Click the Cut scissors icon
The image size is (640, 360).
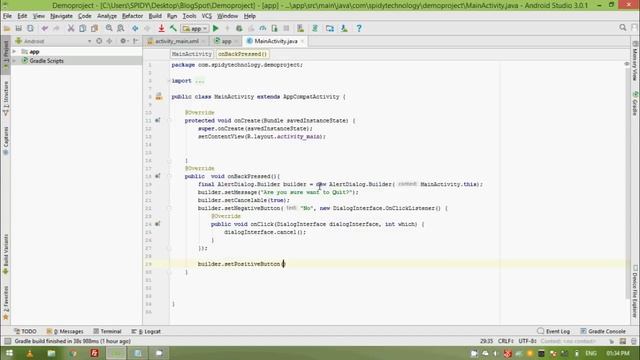click(71, 28)
